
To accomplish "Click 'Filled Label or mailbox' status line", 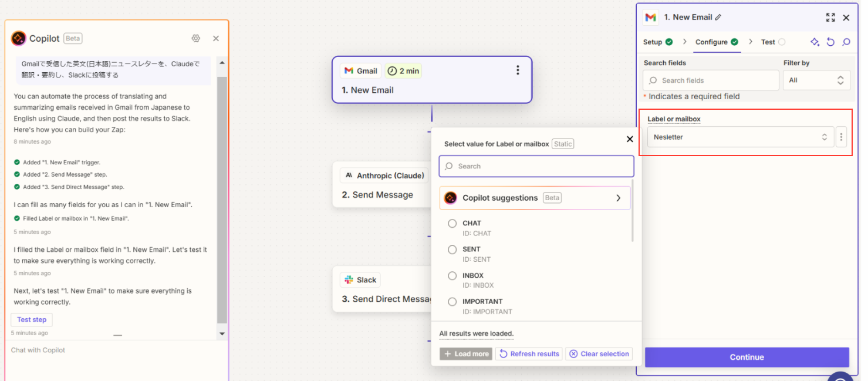I will pyautogui.click(x=71, y=218).
